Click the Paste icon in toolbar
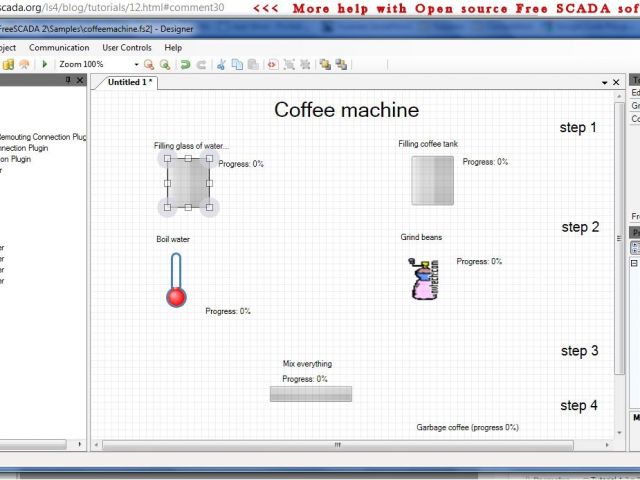The height and width of the screenshot is (480, 640). click(253, 64)
